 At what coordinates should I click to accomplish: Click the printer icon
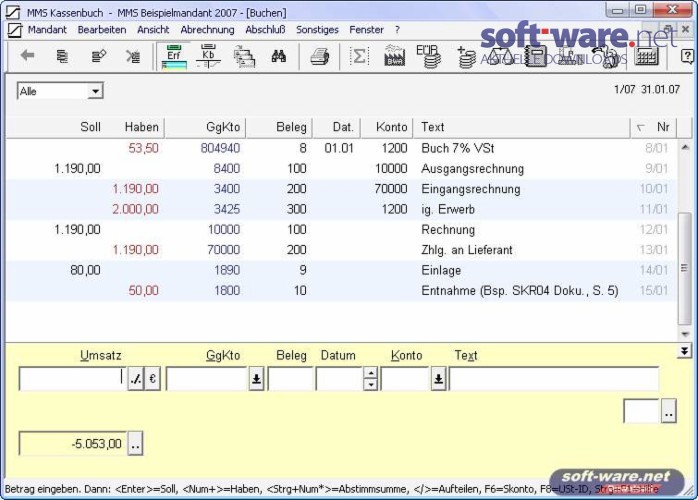coord(319,57)
